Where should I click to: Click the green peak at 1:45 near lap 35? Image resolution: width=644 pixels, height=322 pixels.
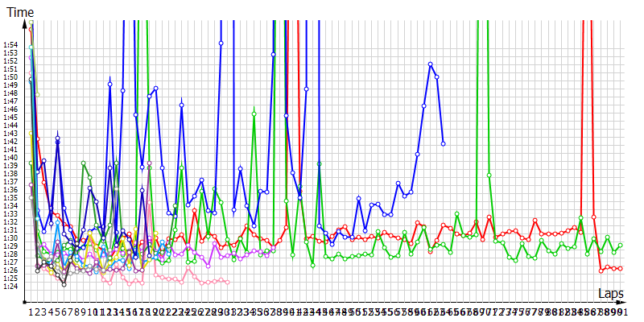(x=254, y=114)
